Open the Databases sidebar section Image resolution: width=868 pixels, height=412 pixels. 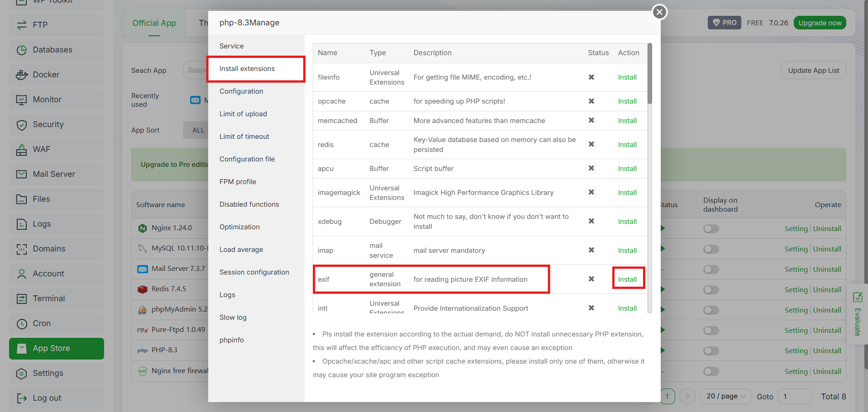[57, 50]
